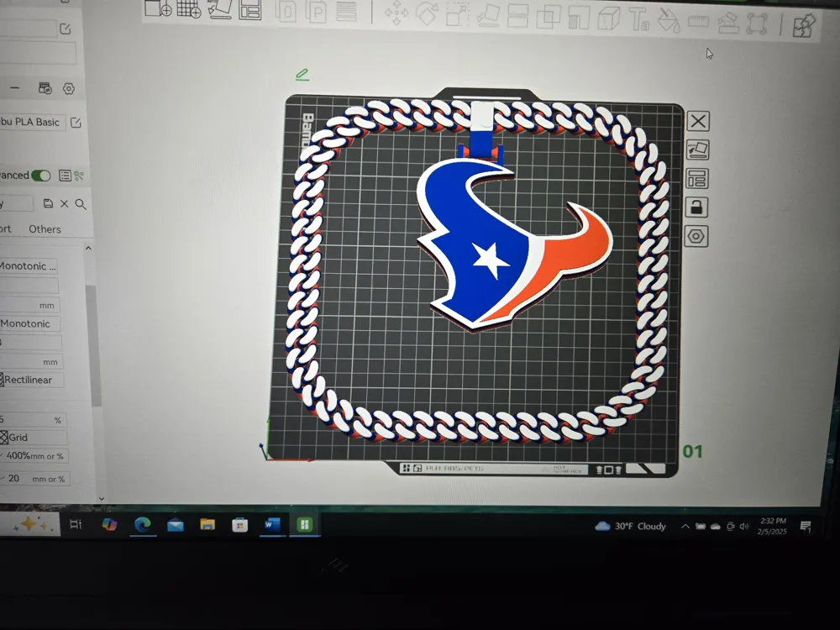Open the Assembly view puzzle icon
Screen dimensions: 840x630
[804, 26]
